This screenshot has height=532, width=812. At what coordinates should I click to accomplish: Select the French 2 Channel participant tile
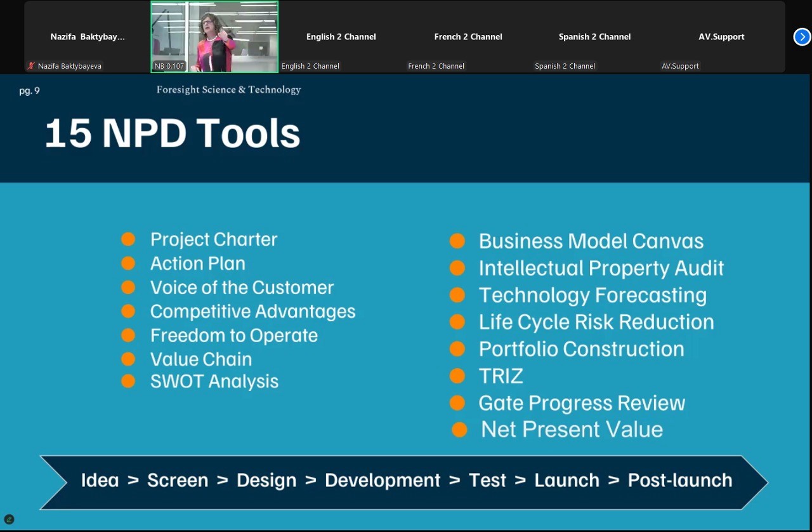tap(468, 37)
